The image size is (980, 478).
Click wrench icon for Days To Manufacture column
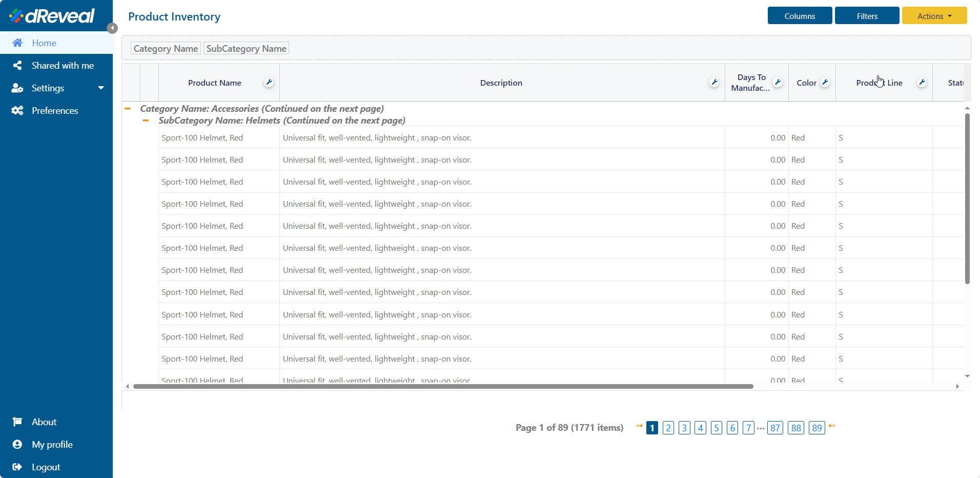pyautogui.click(x=778, y=83)
